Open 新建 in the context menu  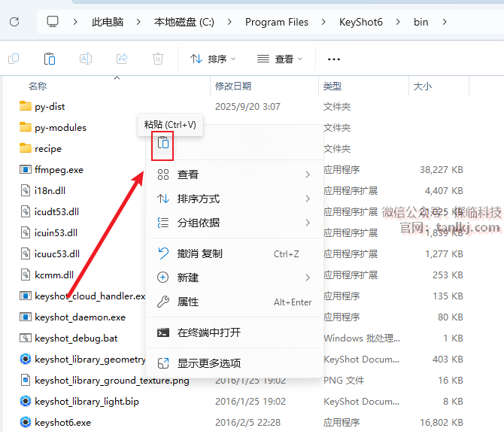pos(235,278)
